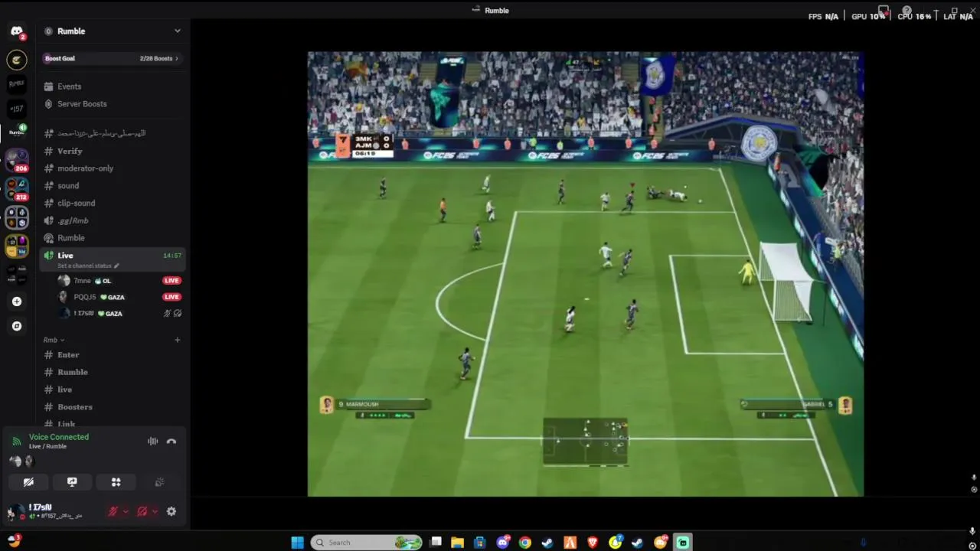Open Microsoft Store from taskbar
Image resolution: width=980 pixels, height=551 pixels.
pos(479,543)
